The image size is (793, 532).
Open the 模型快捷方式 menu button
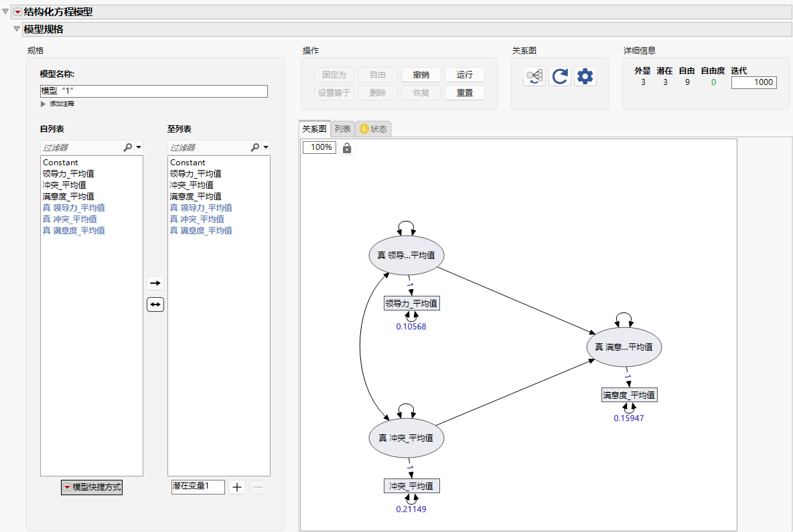pyautogui.click(x=92, y=487)
